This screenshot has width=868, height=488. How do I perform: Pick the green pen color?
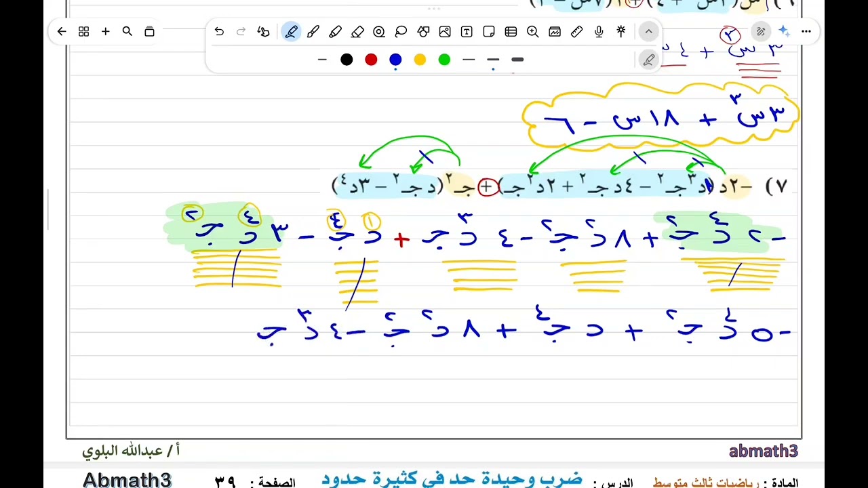coord(444,60)
